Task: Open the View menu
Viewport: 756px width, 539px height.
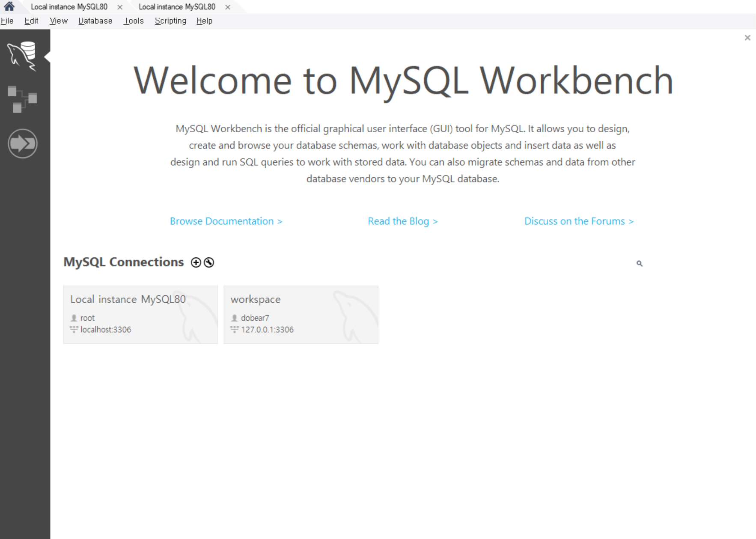Action: [x=59, y=21]
